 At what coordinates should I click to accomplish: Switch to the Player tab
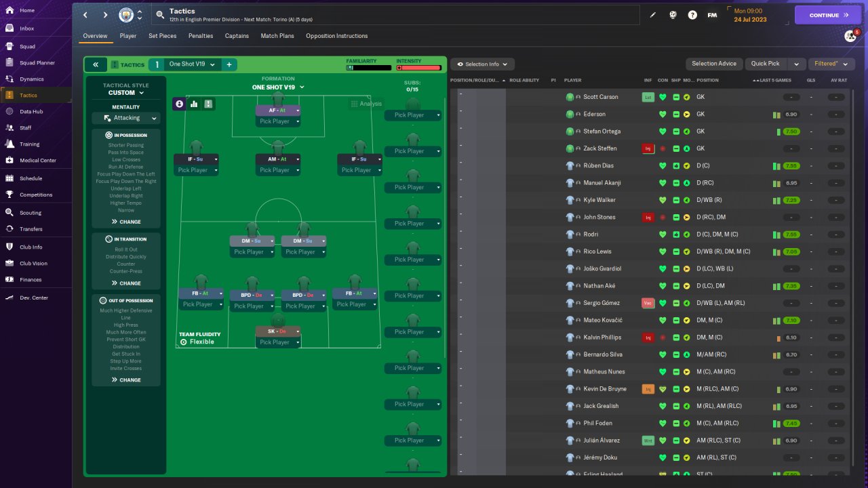128,36
